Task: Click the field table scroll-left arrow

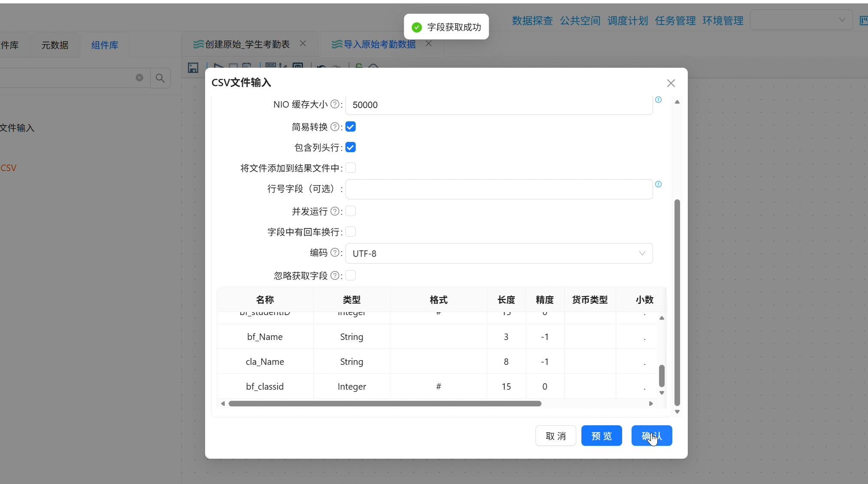Action: coord(223,403)
